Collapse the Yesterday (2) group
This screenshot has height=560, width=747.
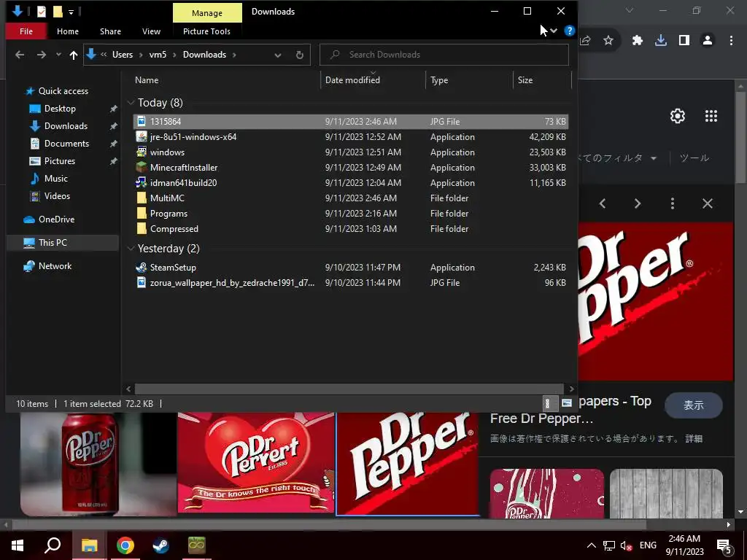click(x=131, y=249)
